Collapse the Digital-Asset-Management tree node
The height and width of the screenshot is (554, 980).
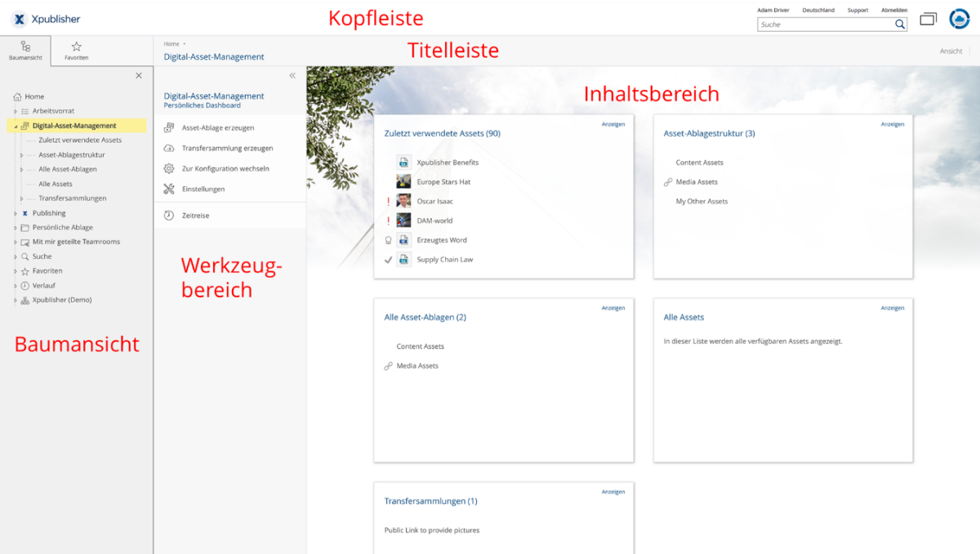[x=16, y=126]
